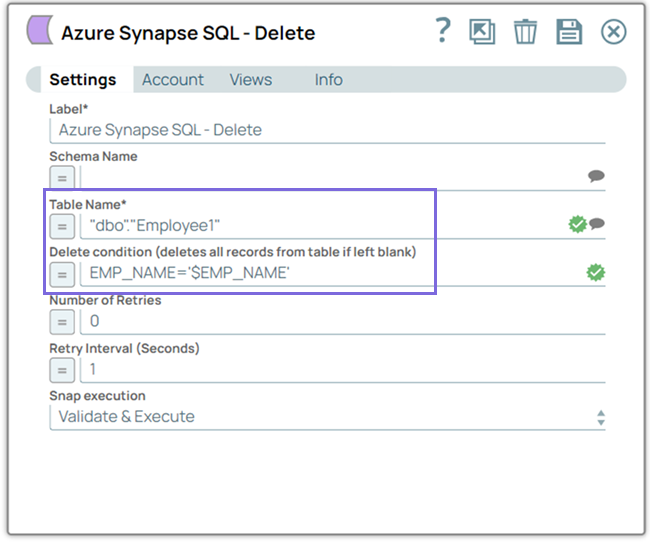650x543 pixels.
Task: Switch to the Account tab
Action: pos(173,80)
